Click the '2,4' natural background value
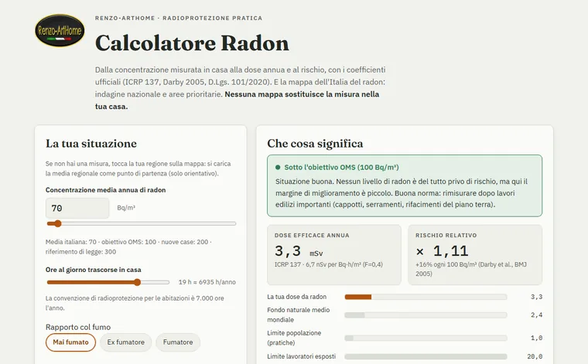This screenshot has width=588, height=364. 536,315
